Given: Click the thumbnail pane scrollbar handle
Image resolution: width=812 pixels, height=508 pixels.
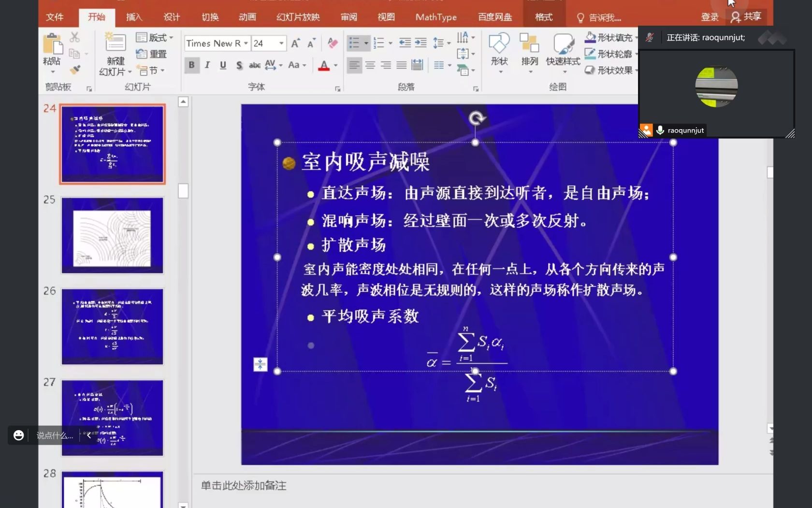Looking at the screenshot, I should (183, 191).
